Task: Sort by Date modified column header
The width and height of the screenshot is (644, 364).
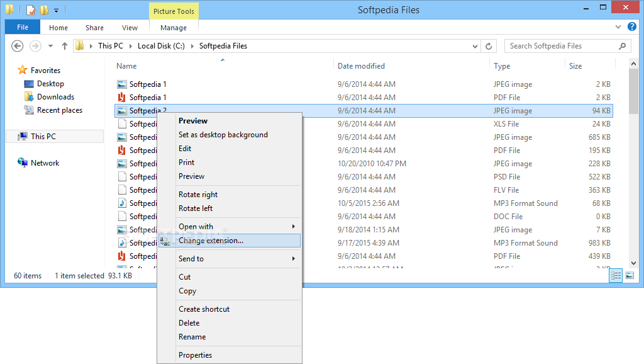Action: click(361, 65)
